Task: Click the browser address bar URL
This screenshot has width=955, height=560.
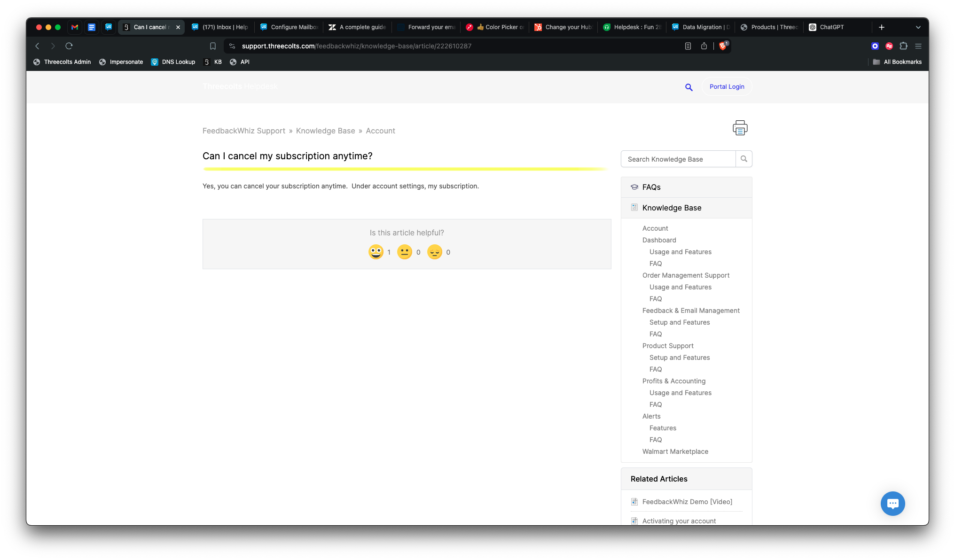Action: 357,46
